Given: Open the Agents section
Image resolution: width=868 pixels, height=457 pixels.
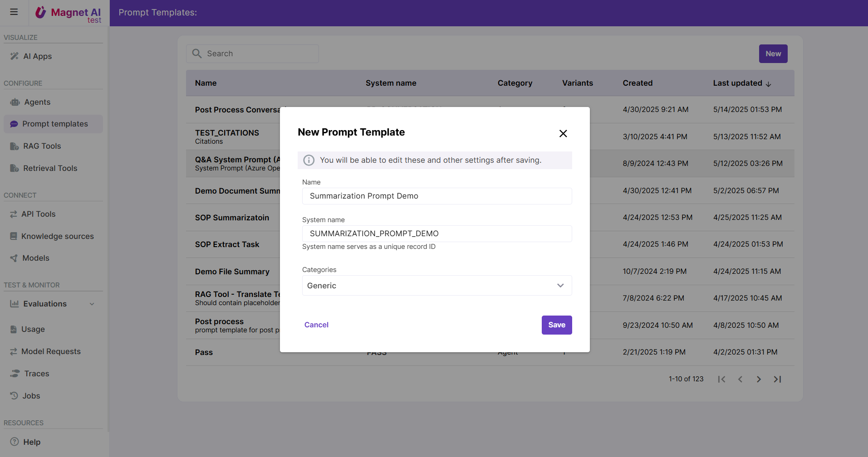Looking at the screenshot, I should pos(37,102).
